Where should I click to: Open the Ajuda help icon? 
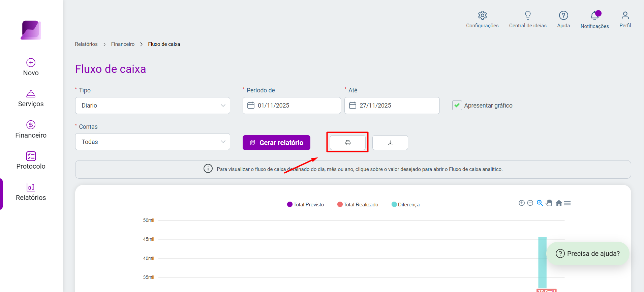pos(563,16)
